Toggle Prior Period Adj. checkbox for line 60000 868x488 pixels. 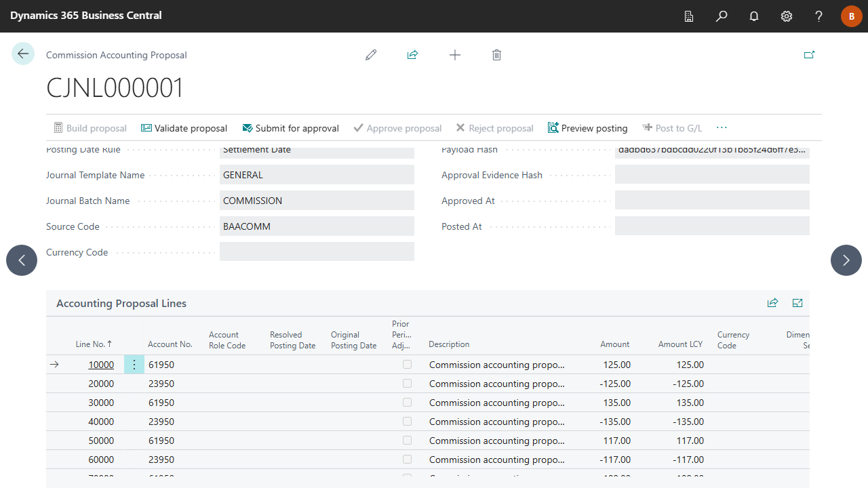pos(407,460)
